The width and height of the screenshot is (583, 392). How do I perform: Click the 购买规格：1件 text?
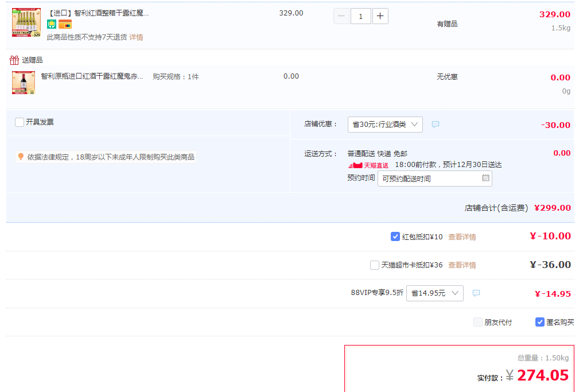[x=176, y=76]
